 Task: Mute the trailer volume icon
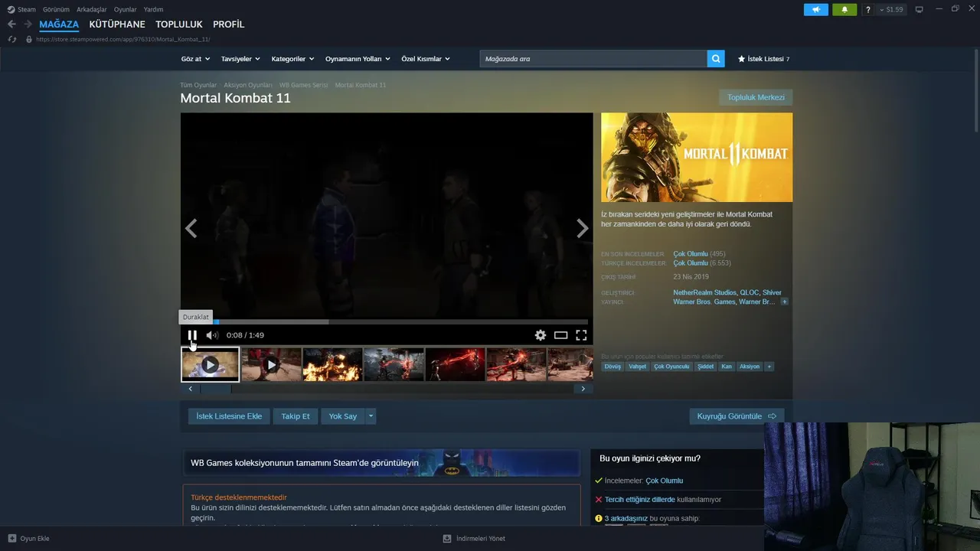212,335
